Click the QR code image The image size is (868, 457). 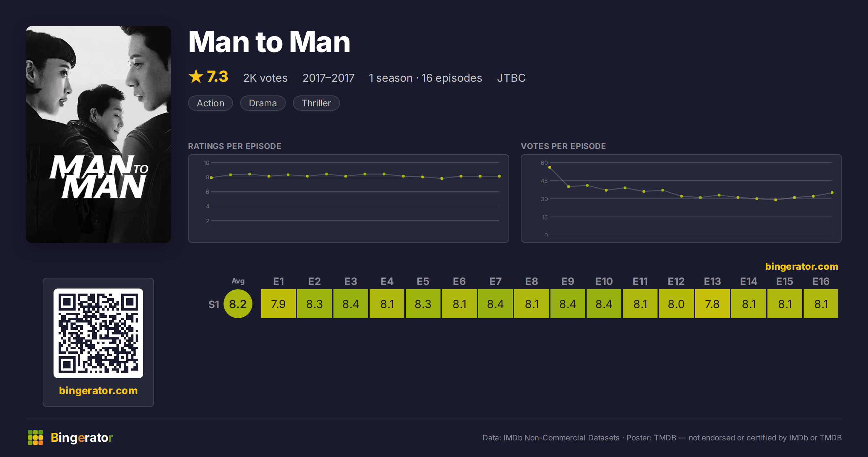[x=98, y=333]
